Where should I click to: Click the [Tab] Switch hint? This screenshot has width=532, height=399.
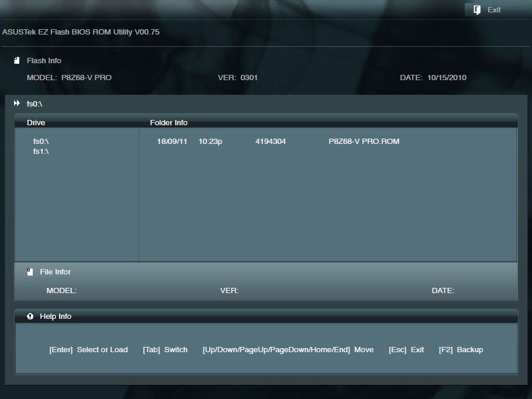click(x=165, y=350)
